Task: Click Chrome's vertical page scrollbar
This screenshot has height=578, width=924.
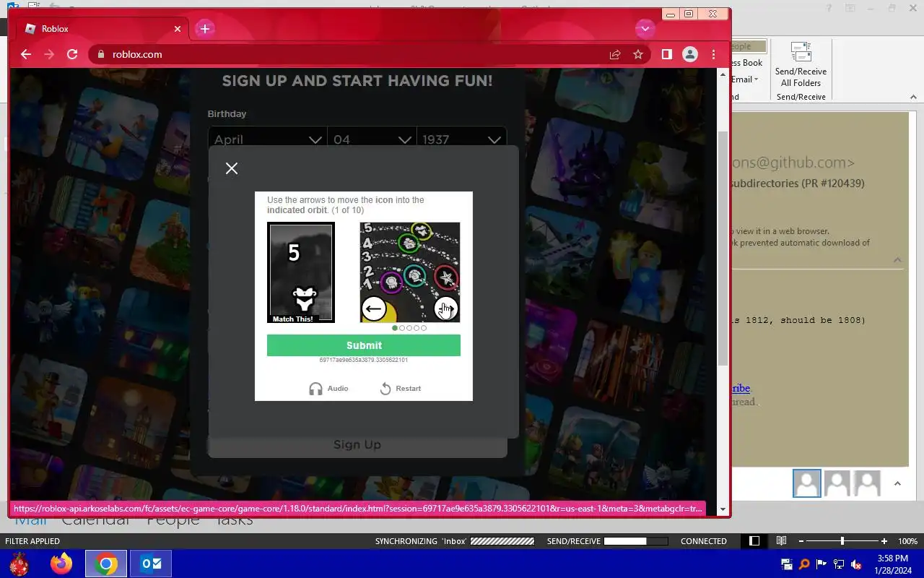Action: (x=723, y=249)
